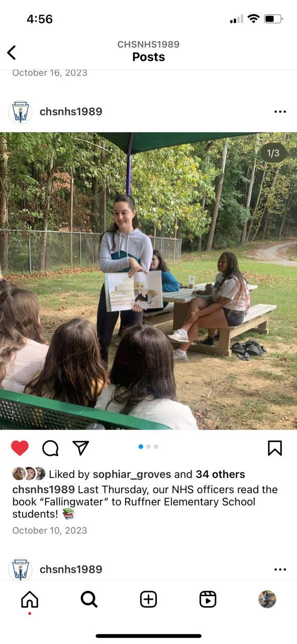This screenshot has height=644, width=297.
Task: Tap the chsnhs1989 username above the photo
Action: (71, 112)
